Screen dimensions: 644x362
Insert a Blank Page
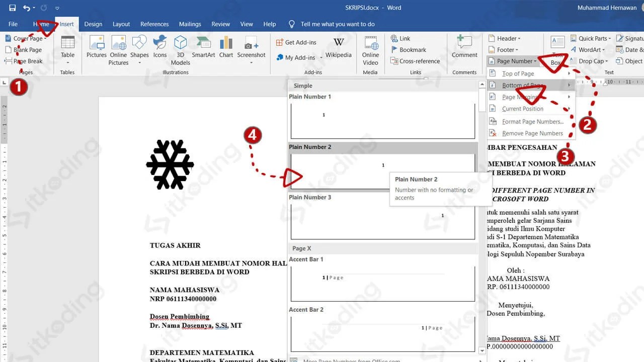(24, 50)
